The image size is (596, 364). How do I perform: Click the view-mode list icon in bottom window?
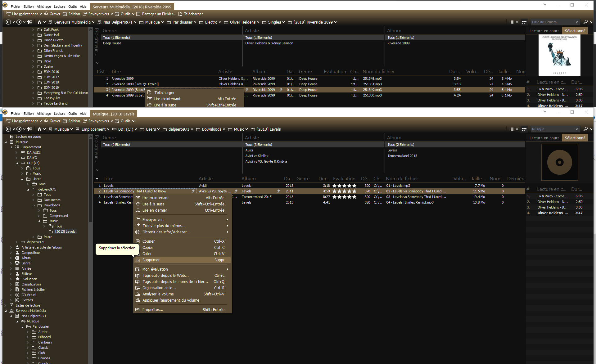tap(512, 129)
